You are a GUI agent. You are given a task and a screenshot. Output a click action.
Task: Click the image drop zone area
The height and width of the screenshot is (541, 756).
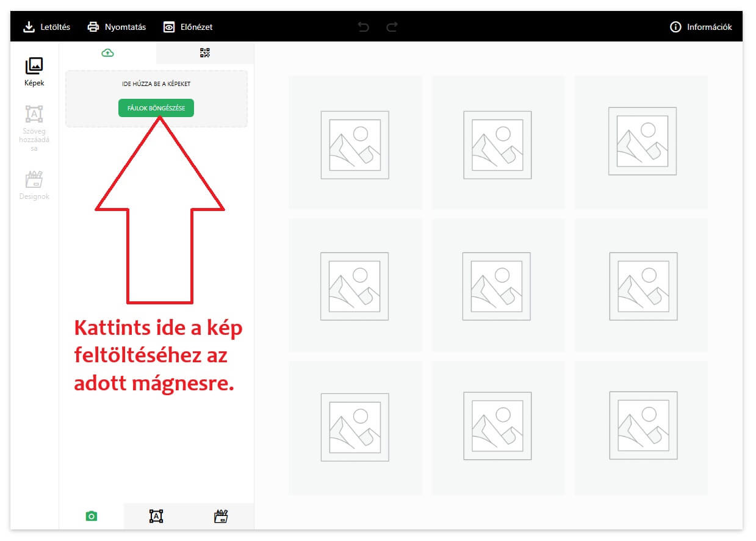pyautogui.click(x=156, y=84)
